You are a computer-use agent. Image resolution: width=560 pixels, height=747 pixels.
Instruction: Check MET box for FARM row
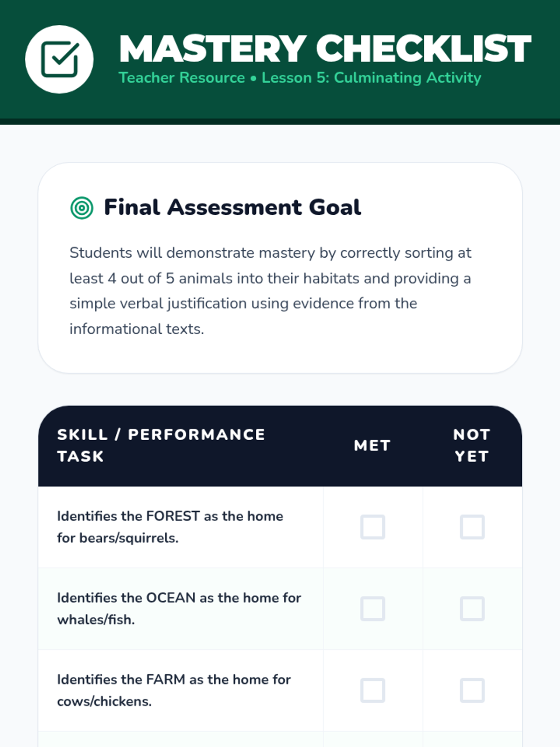pos(372,691)
